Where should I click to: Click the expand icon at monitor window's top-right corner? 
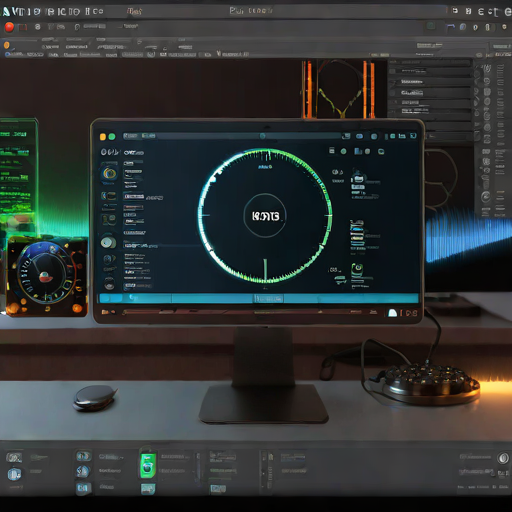tap(413, 136)
